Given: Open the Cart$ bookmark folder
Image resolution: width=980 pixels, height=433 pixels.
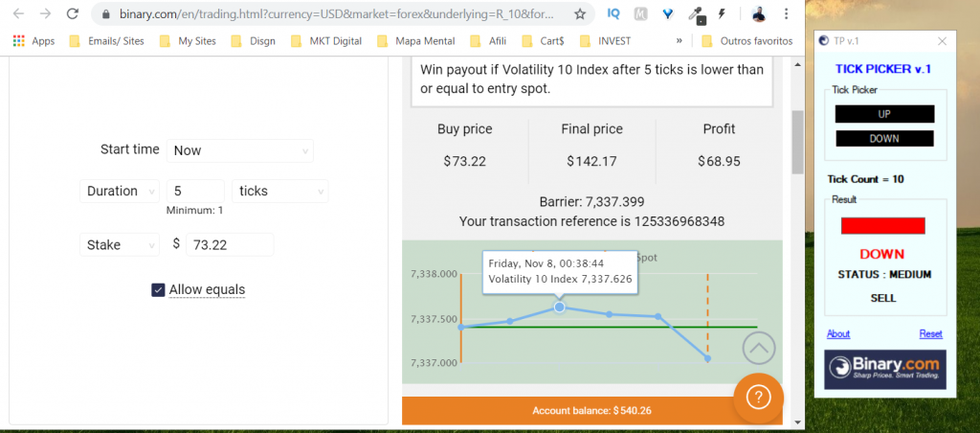Looking at the screenshot, I should 543,41.
